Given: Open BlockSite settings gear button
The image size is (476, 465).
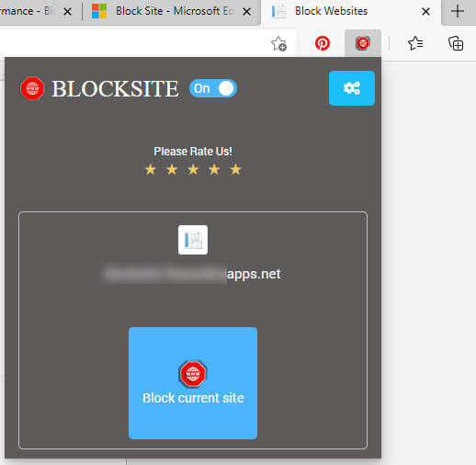Looking at the screenshot, I should coord(352,88).
